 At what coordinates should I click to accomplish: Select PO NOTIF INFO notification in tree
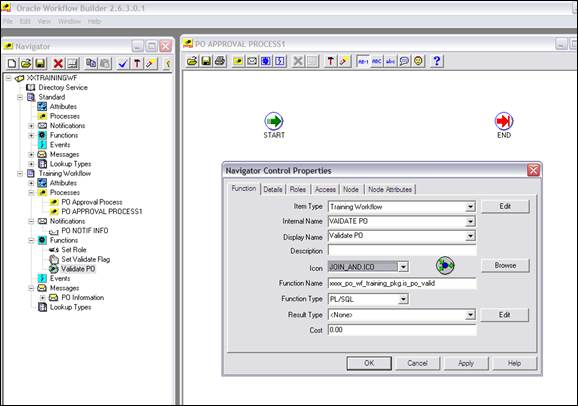84,231
